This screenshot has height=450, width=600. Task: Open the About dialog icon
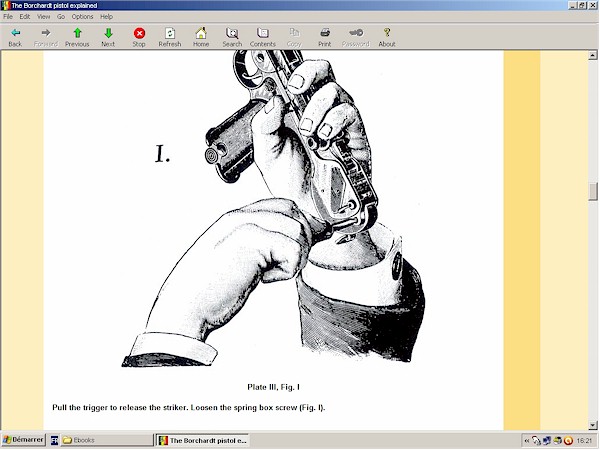387,38
